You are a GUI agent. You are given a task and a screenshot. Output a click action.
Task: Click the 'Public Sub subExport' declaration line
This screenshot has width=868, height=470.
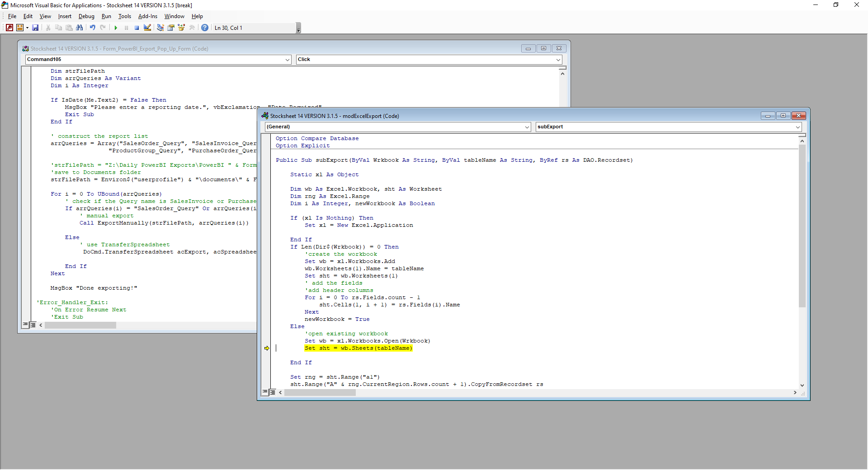[x=454, y=160]
